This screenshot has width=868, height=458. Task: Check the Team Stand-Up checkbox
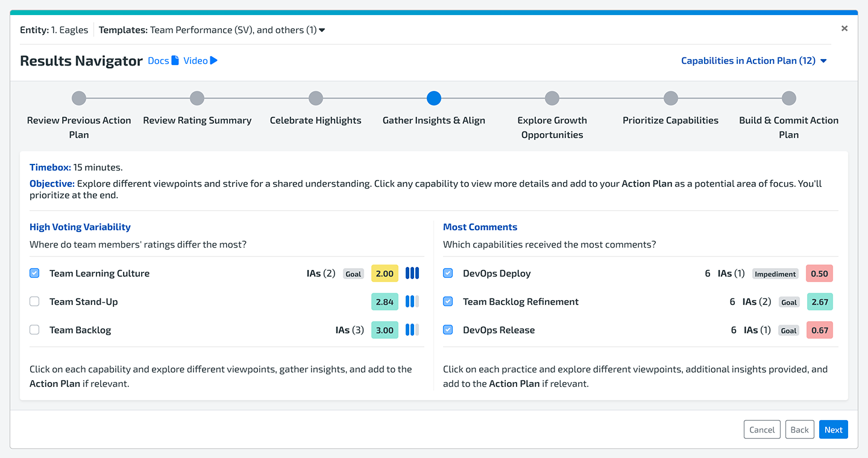(x=34, y=301)
